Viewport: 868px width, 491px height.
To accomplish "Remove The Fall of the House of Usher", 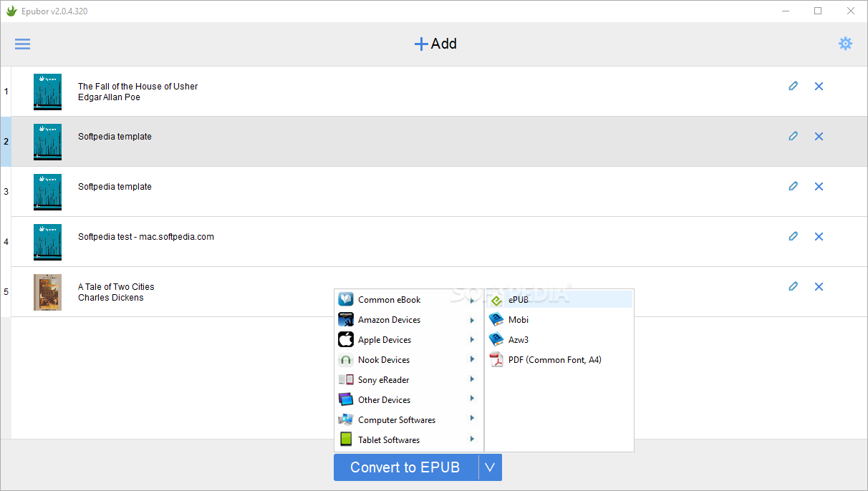I will click(819, 86).
